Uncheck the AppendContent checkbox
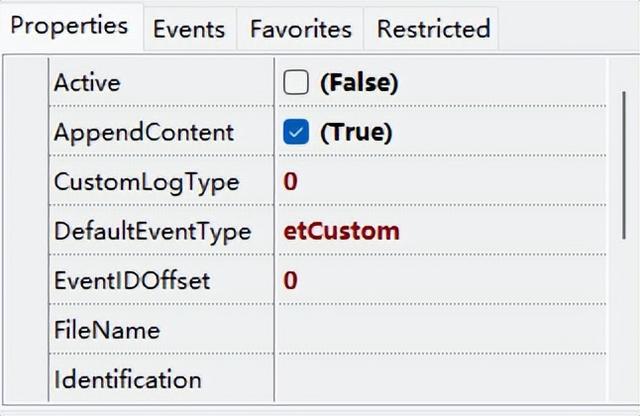The height and width of the screenshot is (416, 640). click(x=296, y=132)
